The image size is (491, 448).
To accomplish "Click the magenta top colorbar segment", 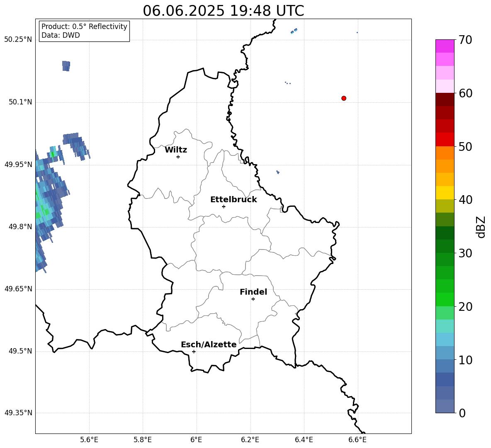I will [x=445, y=46].
